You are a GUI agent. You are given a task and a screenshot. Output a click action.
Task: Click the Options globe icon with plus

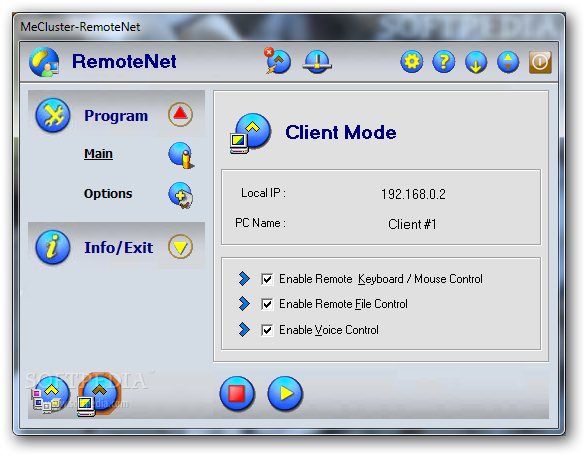coord(181,195)
